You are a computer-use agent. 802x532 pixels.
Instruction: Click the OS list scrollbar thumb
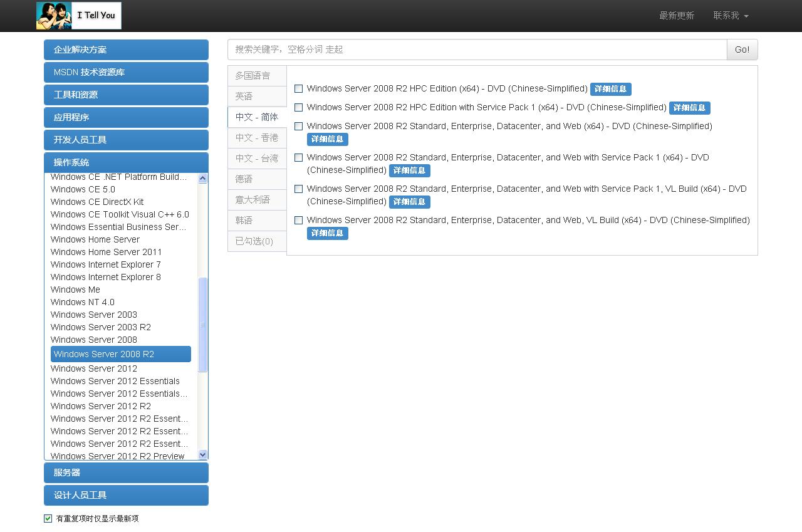(x=202, y=325)
